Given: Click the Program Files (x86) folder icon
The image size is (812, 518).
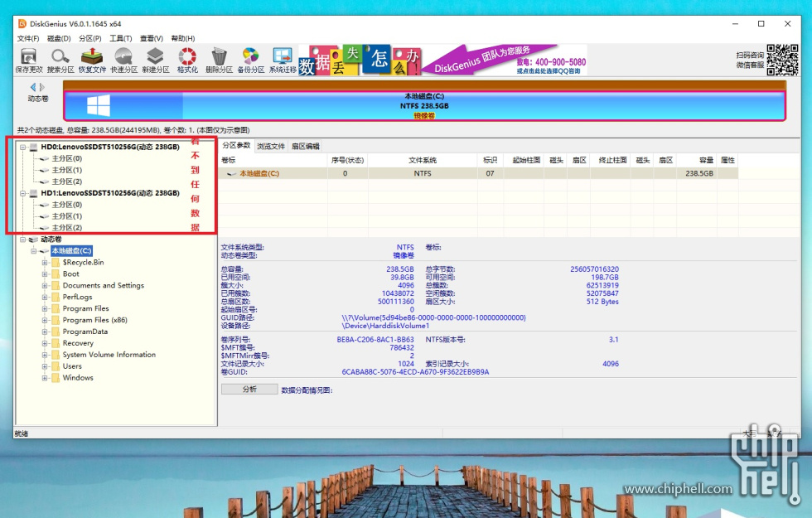Looking at the screenshot, I should point(55,320).
